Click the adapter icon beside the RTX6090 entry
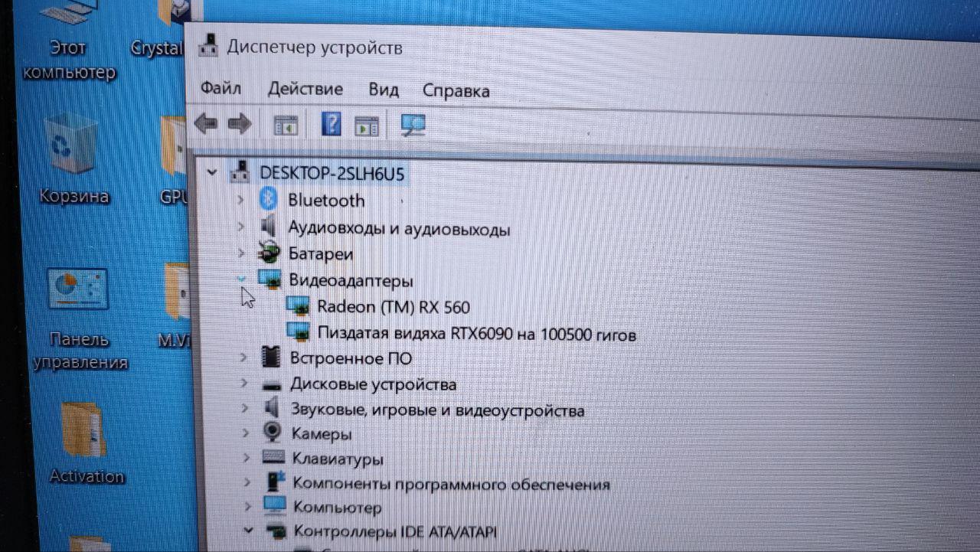This screenshot has width=980, height=552. pos(299,332)
